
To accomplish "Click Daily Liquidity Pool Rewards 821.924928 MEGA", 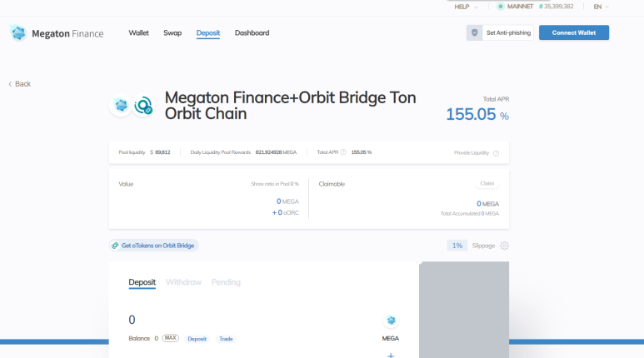I will 243,152.
